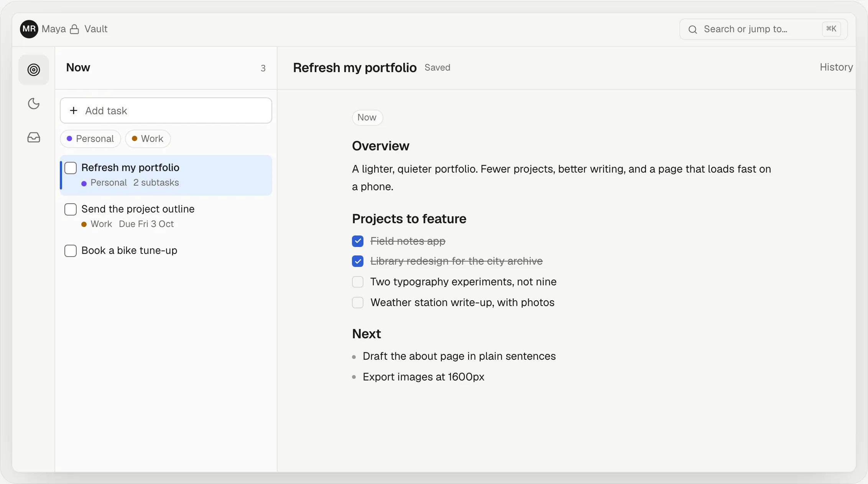Viewport: 868px width, 484px height.
Task: Focus the Add task input field
Action: point(166,110)
